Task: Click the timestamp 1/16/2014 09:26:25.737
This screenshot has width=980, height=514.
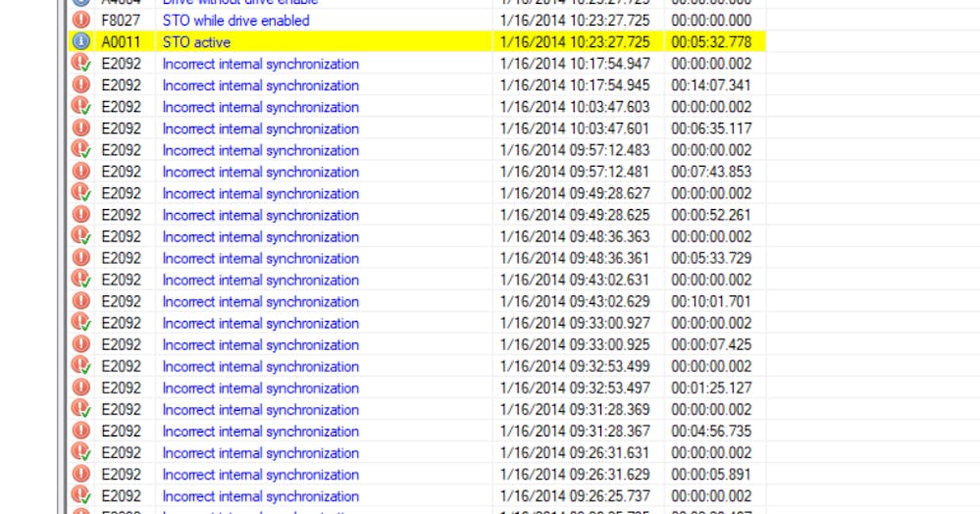Action: [x=574, y=495]
